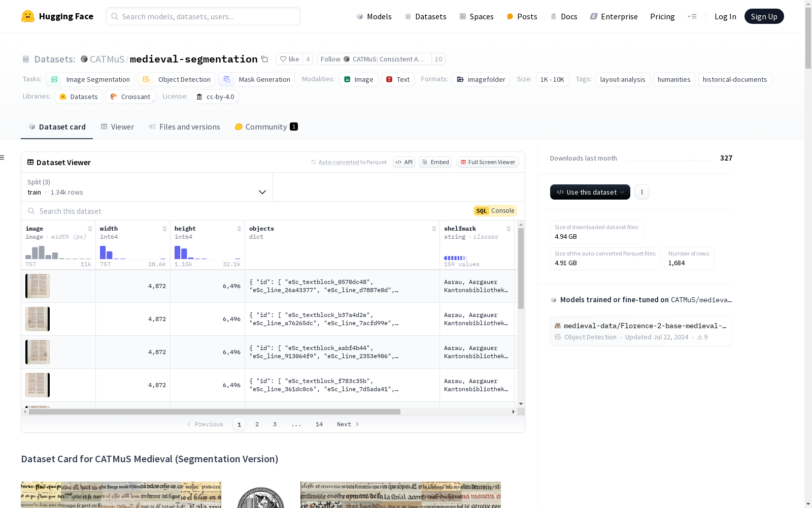Click the historical-documents tag
The height and width of the screenshot is (508, 812).
coord(735,79)
